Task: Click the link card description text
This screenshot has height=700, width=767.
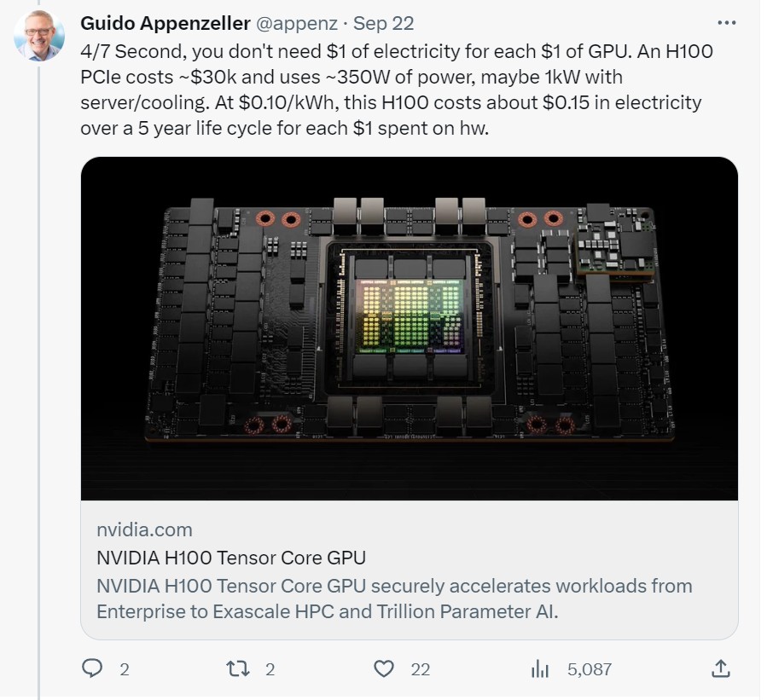Action: (x=394, y=599)
